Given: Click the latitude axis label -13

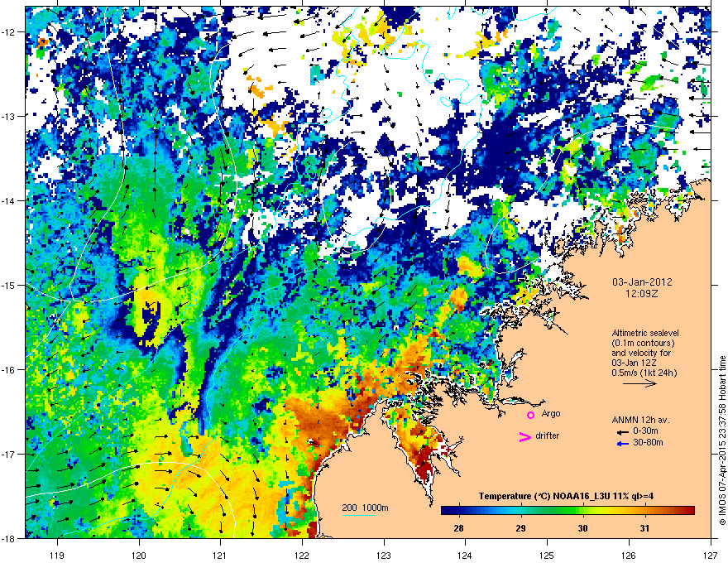Looking at the screenshot, I should [x=9, y=116].
